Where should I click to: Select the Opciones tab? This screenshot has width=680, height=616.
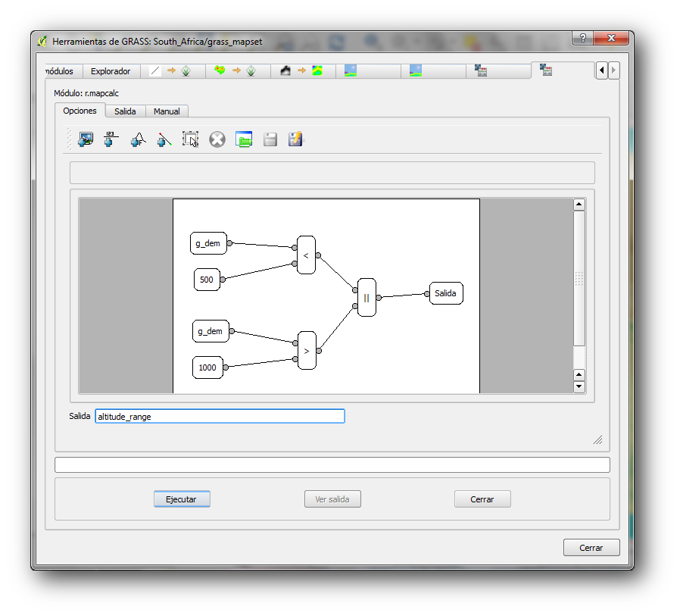80,111
